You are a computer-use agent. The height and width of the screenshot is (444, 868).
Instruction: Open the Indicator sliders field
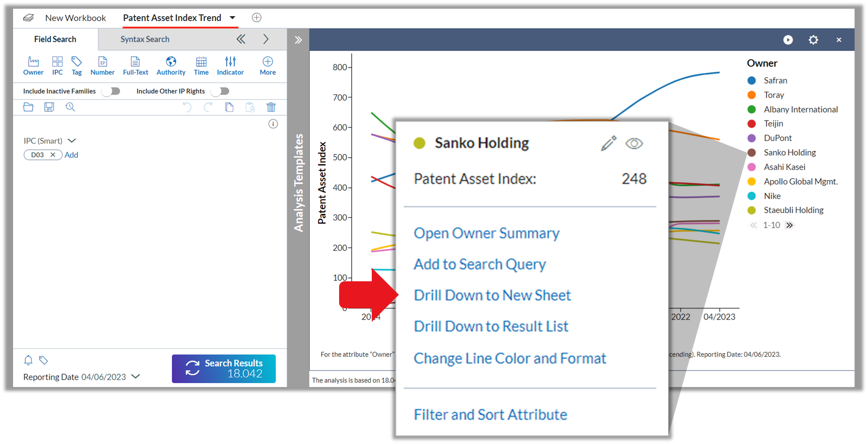[x=230, y=66]
